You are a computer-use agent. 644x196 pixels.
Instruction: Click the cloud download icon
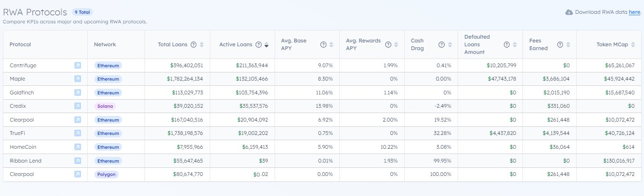pos(569,12)
